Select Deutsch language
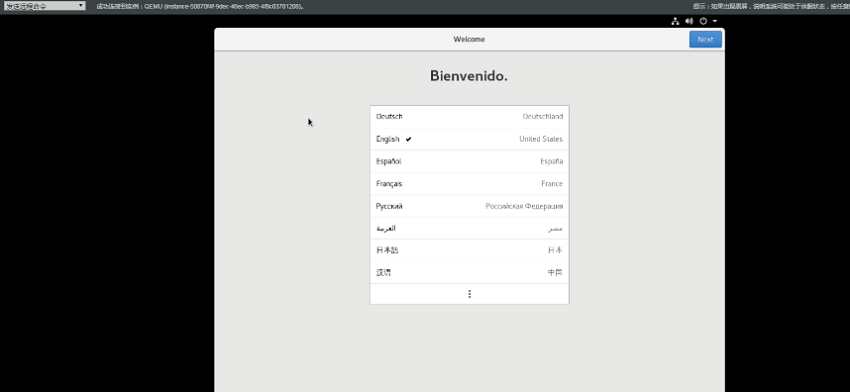 point(469,117)
